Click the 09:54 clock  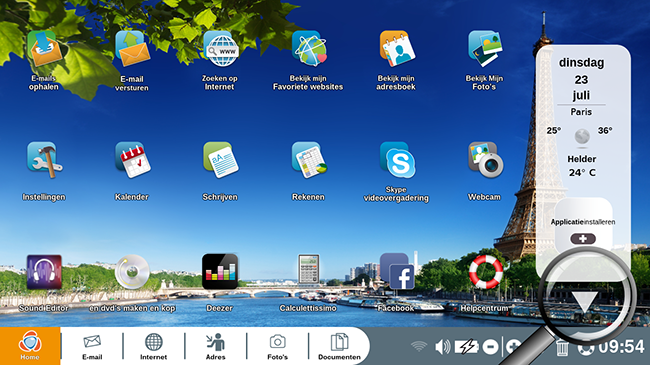pyautogui.click(x=621, y=347)
